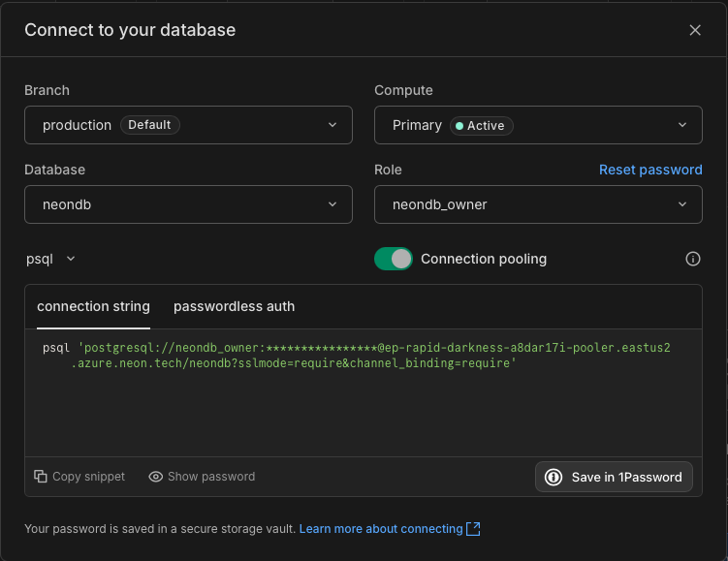The image size is (728, 561).
Task: Click the chevron arrow in Database field
Action: (x=332, y=204)
